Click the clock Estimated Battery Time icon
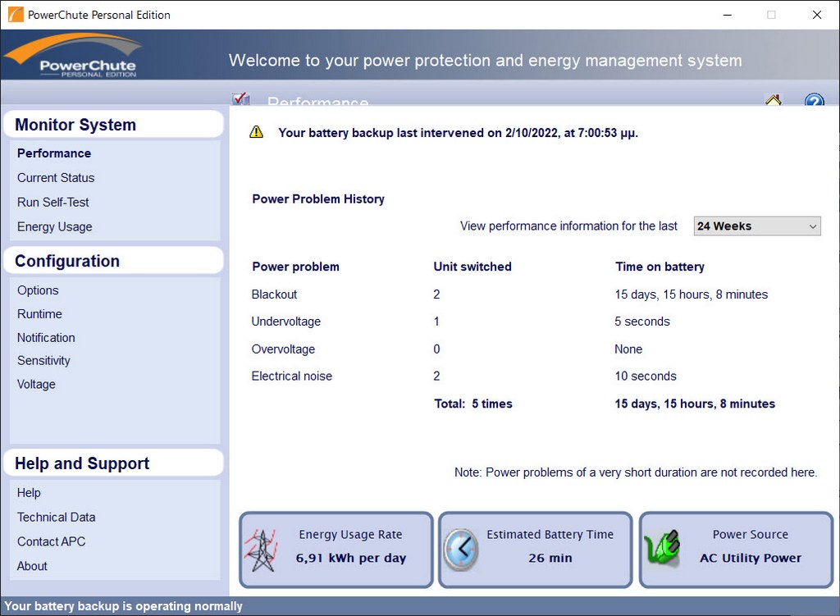840x616 pixels. (461, 550)
